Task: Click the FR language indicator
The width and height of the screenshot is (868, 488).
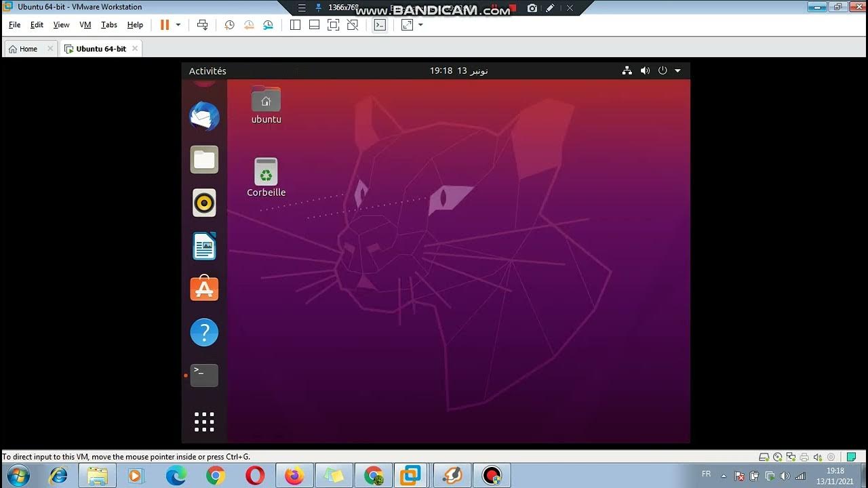Action: (x=706, y=474)
